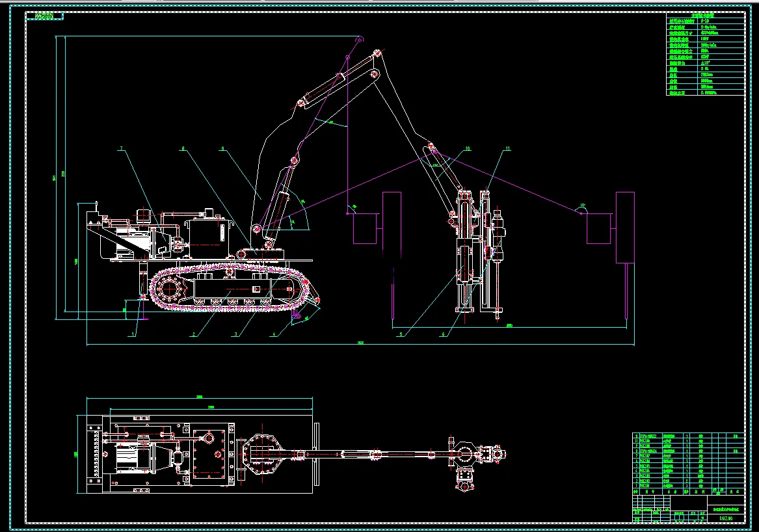Select the ±15° value in specification table

click(706, 63)
